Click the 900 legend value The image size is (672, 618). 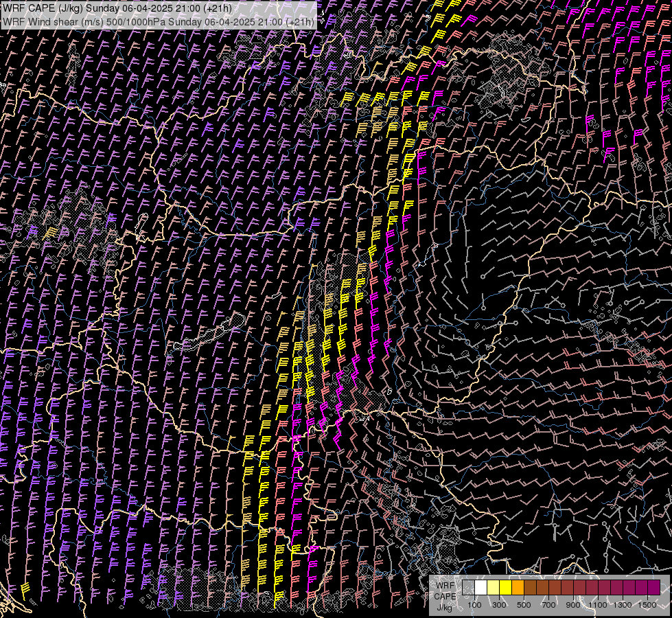pos(573,605)
